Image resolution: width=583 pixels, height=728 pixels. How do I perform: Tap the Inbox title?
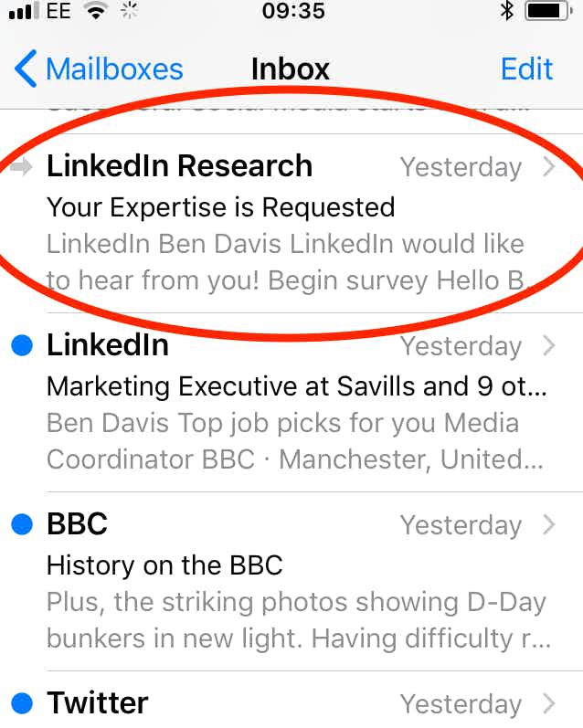point(290,69)
